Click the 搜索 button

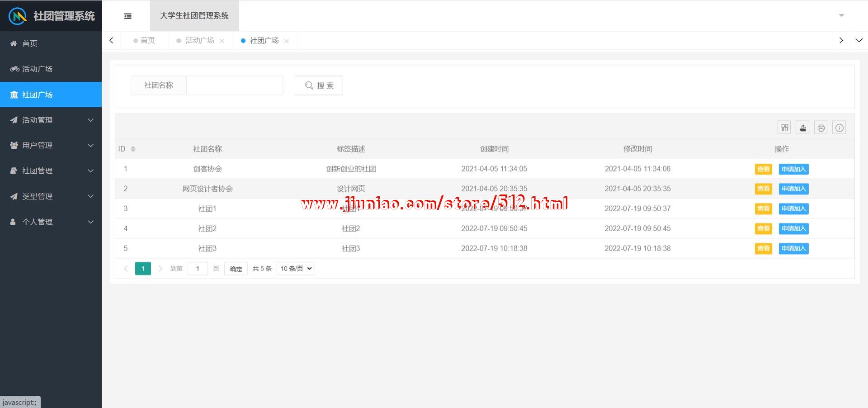pos(319,85)
